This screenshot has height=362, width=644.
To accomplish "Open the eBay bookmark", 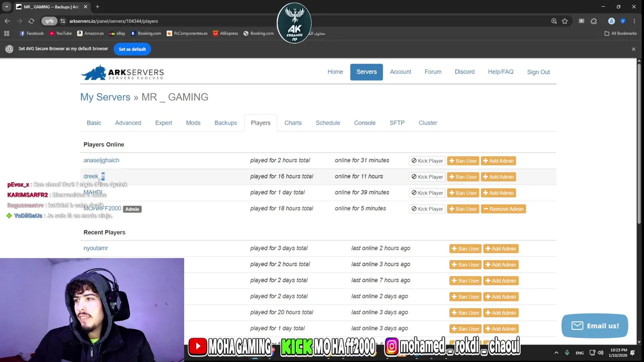I will (117, 33).
